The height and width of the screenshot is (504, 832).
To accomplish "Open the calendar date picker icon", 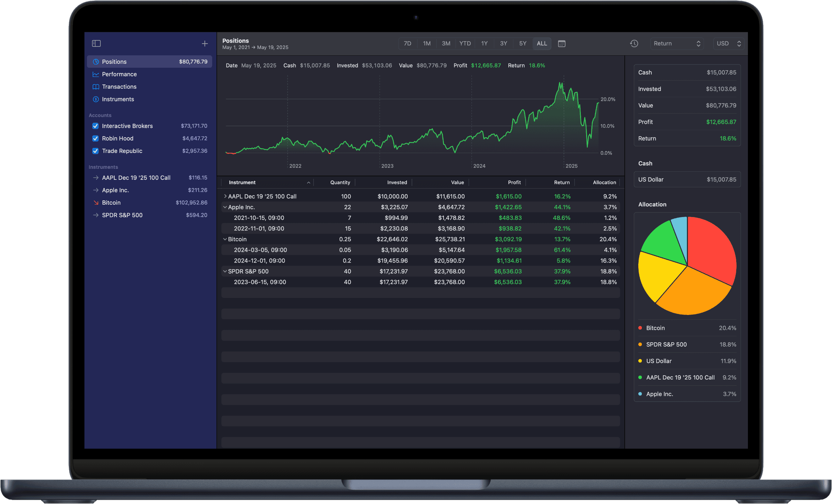I will (x=562, y=43).
